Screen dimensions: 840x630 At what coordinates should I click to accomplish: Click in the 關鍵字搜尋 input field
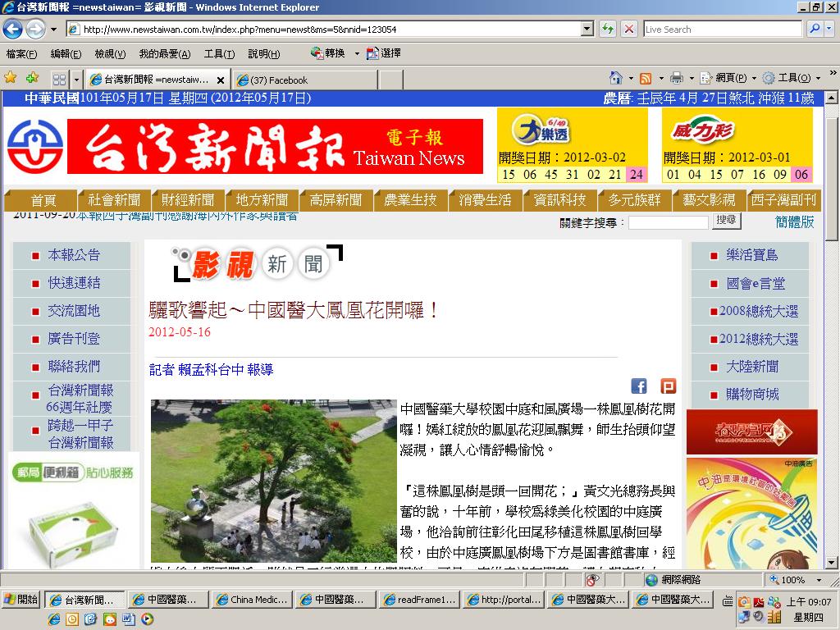(x=669, y=222)
